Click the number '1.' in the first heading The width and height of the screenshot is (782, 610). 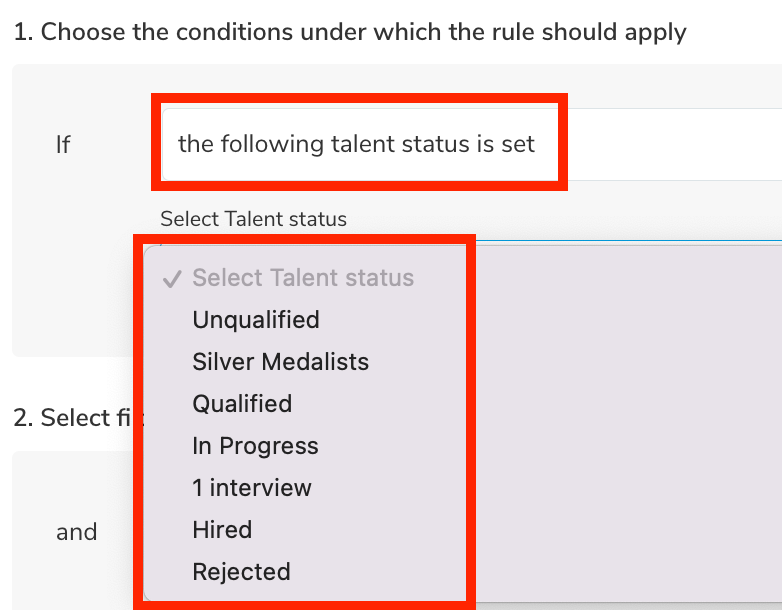23,32
